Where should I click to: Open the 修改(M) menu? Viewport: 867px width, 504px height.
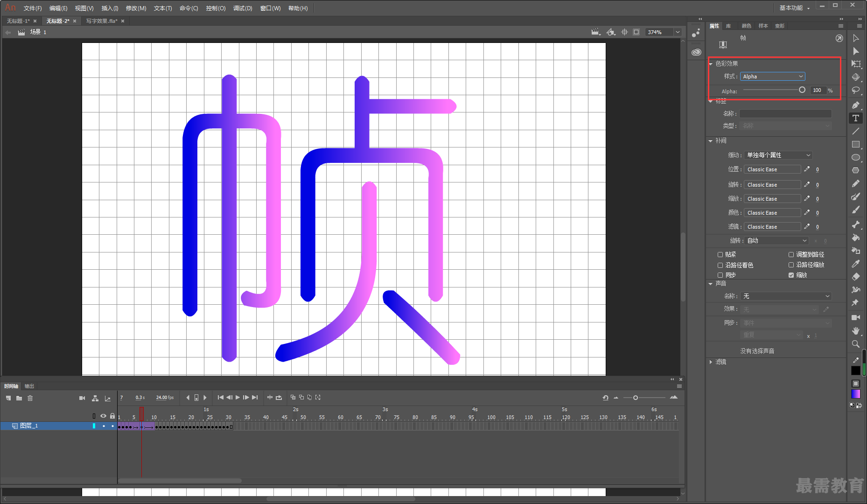[x=136, y=8]
